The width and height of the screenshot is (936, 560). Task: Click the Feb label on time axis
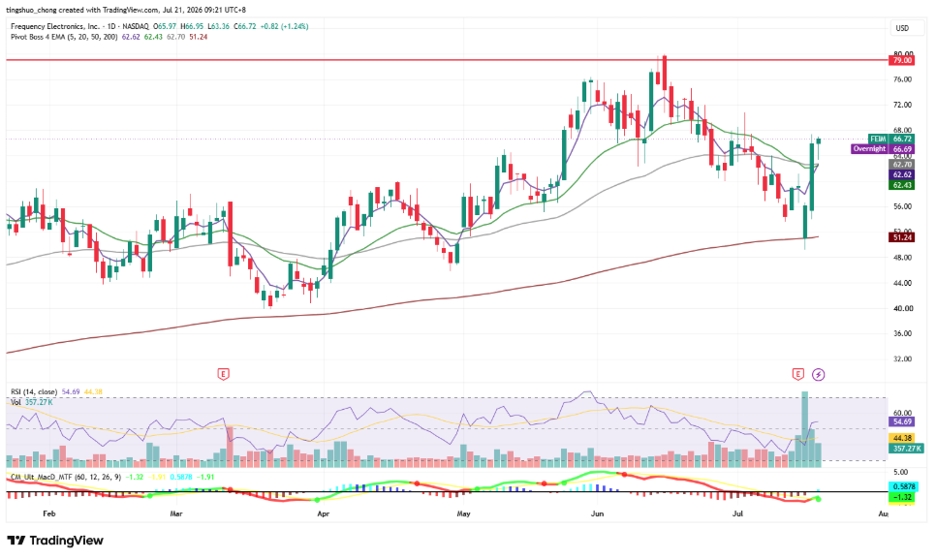[49, 513]
